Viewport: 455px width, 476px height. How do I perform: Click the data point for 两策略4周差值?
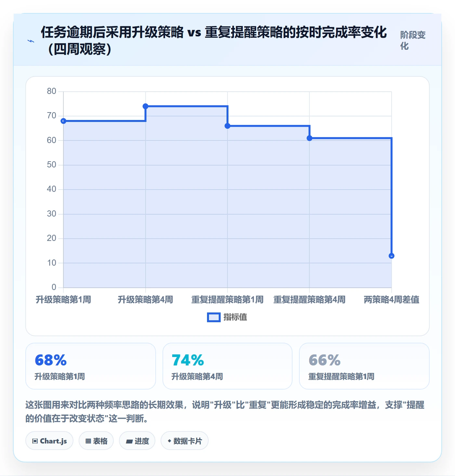[392, 256]
